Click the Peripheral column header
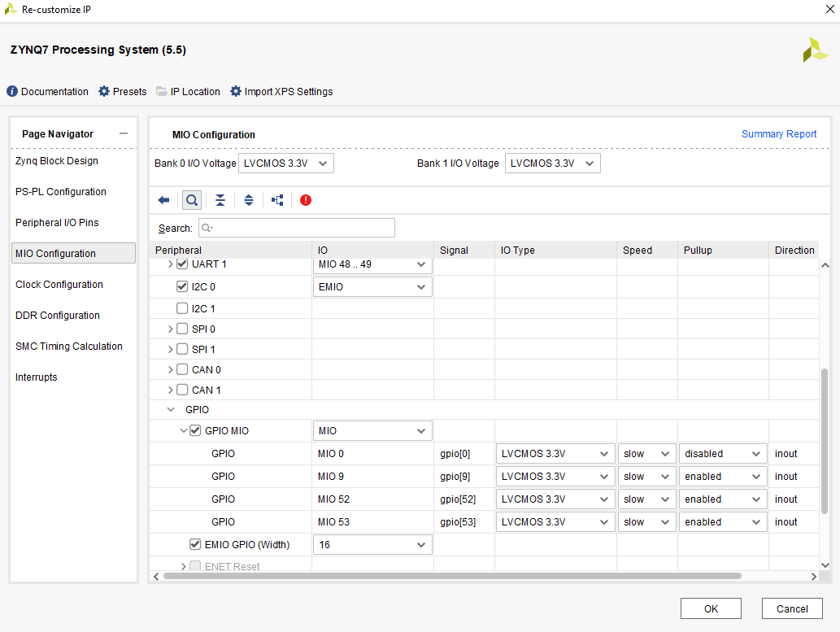 pos(230,250)
